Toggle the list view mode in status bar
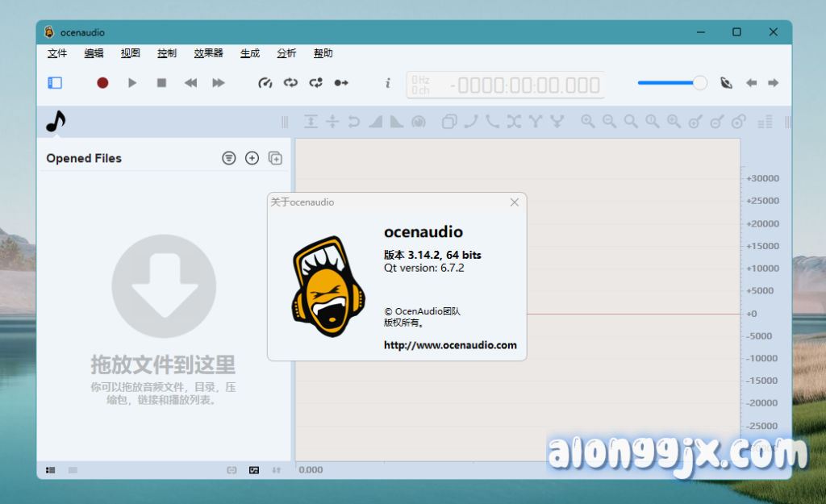Screen dimensions: 826x504 coord(50,469)
